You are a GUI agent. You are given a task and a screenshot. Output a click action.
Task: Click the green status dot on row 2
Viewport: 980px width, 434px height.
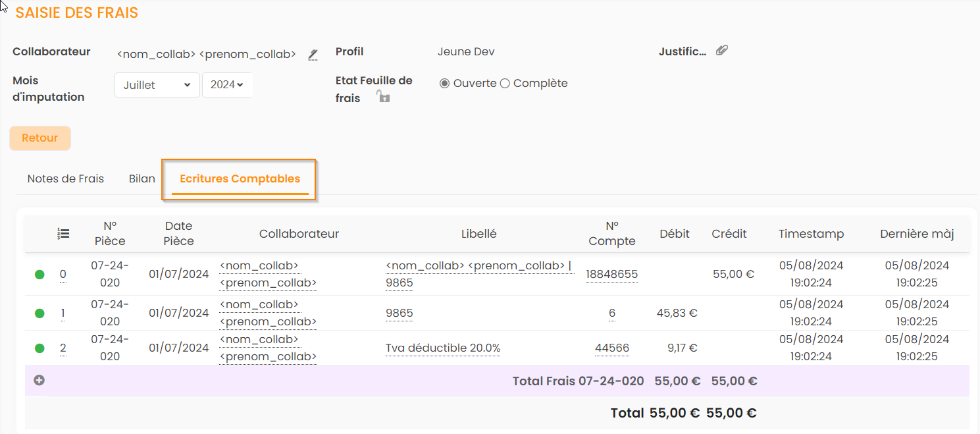pos(39,348)
